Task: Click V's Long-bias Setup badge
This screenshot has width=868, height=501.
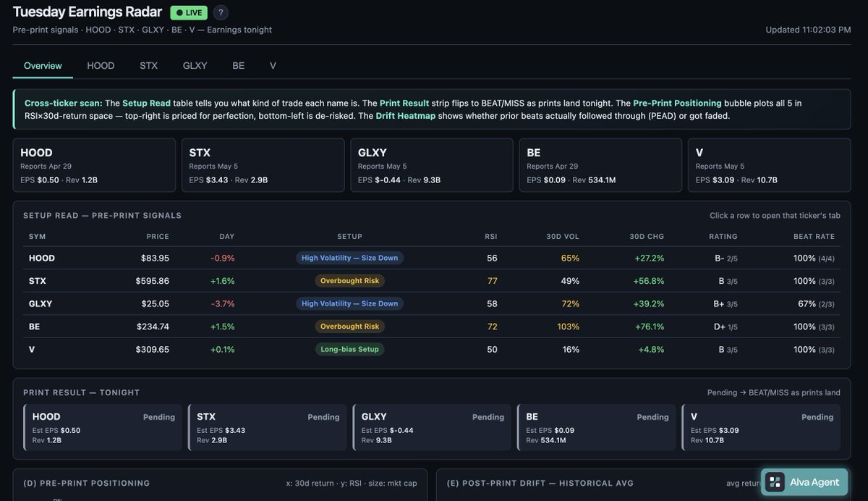Action: [x=349, y=349]
